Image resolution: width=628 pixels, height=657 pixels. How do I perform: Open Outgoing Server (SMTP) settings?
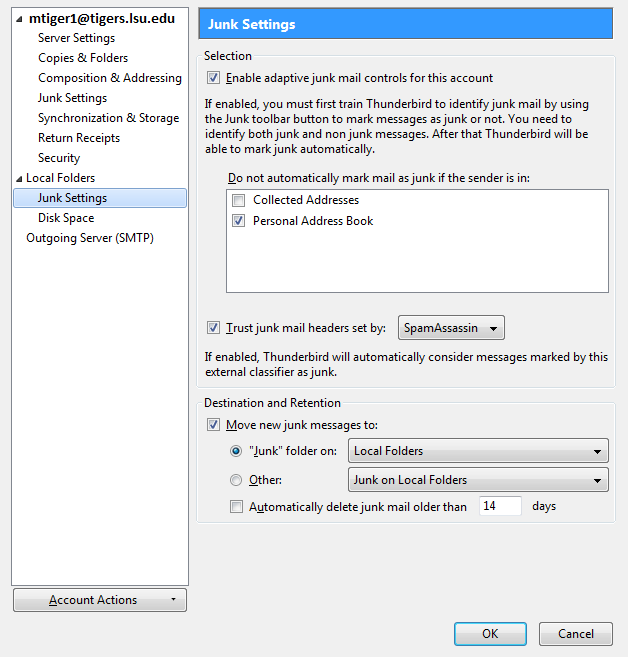tap(90, 238)
